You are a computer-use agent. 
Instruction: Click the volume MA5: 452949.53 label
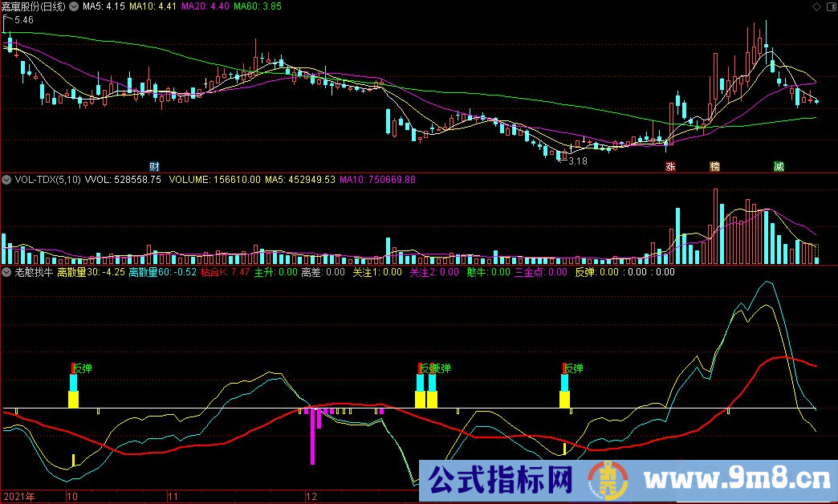pyautogui.click(x=300, y=180)
